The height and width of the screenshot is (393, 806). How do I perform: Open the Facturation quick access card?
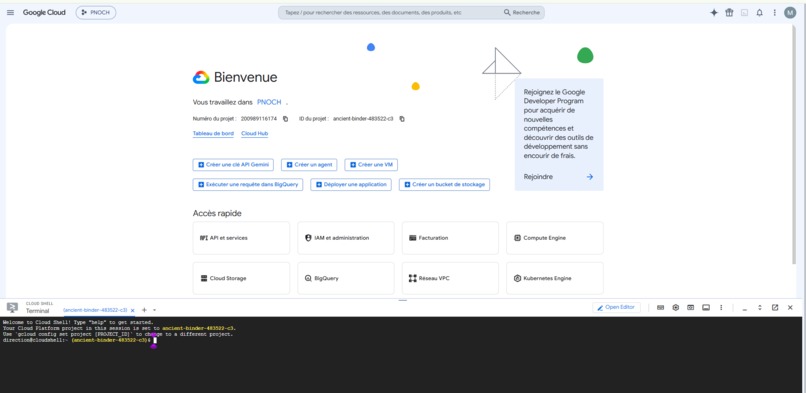[x=450, y=238]
